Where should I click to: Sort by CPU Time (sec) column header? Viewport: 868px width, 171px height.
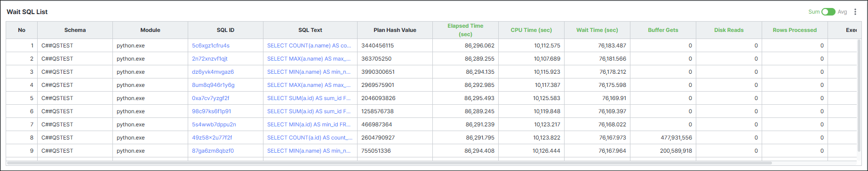tap(531, 30)
